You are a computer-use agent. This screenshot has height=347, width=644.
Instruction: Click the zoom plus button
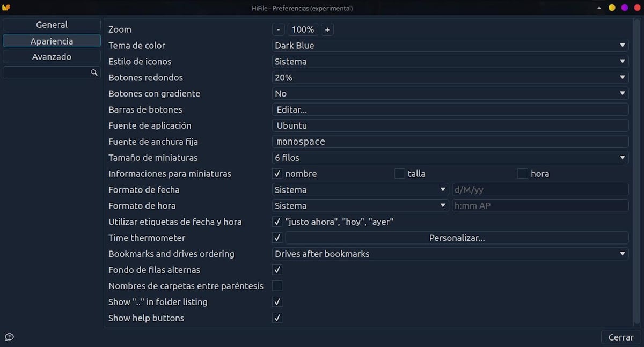click(327, 29)
